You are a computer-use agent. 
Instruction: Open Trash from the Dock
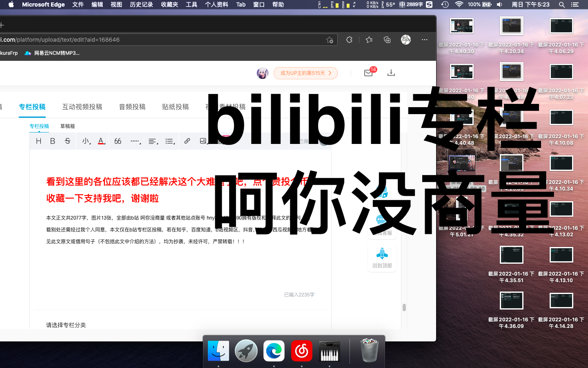[370, 350]
